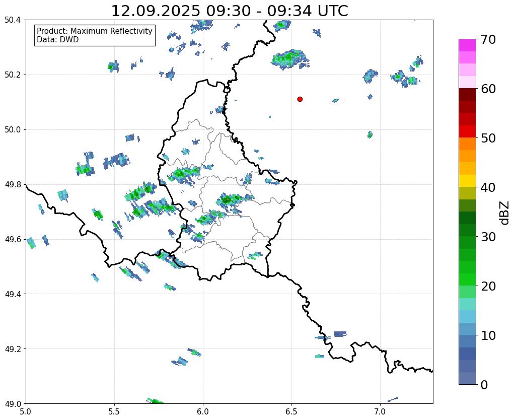515x420 pixels.
Task: Click the large radar echo near 50.25N 6.5E
Action: (289, 59)
